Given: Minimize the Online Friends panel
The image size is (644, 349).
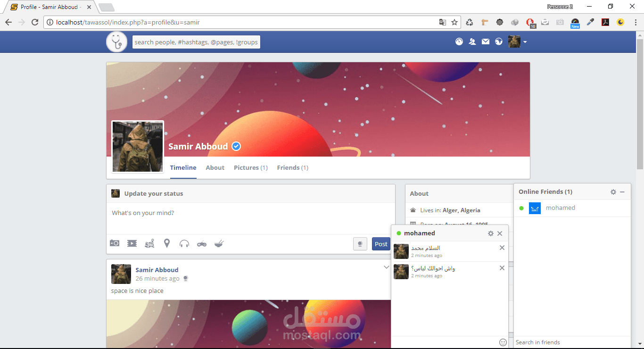Looking at the screenshot, I should [x=622, y=192].
